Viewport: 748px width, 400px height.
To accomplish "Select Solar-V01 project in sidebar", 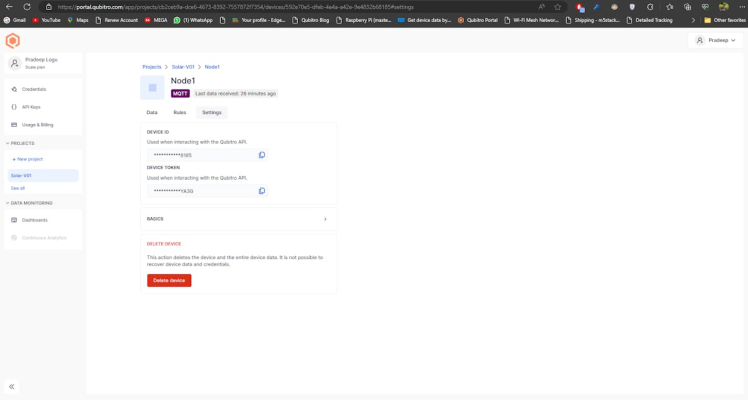I will 43,175.
